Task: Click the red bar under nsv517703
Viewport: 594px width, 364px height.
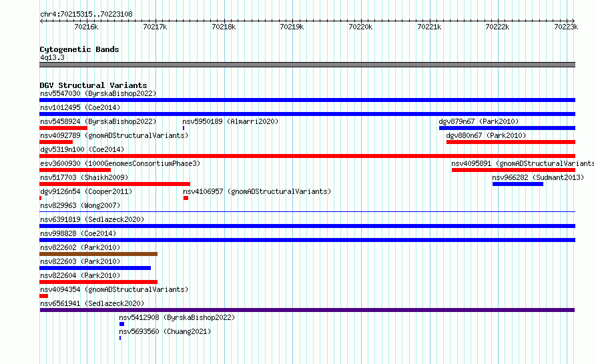Action: (x=115, y=184)
